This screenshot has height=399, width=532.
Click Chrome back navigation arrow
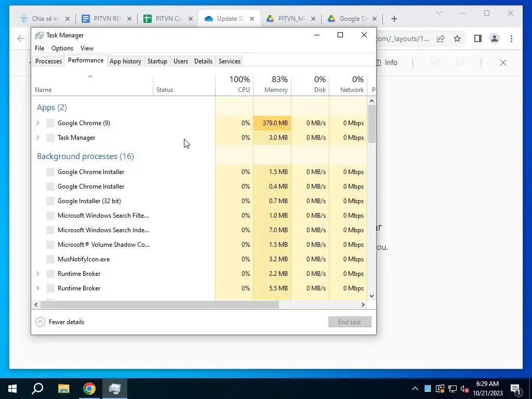pos(21,38)
